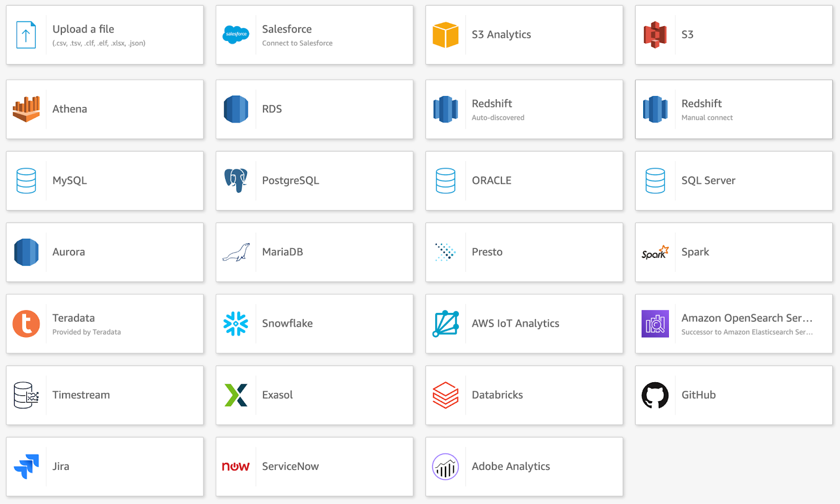Click the Redshift Auto-discovered icon
Viewport: 840px width, 504px height.
pos(445,109)
